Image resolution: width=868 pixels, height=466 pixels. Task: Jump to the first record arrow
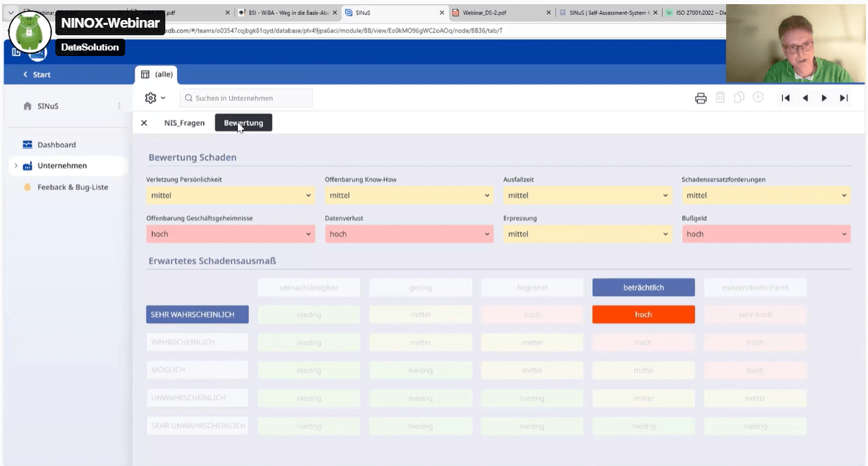click(786, 98)
